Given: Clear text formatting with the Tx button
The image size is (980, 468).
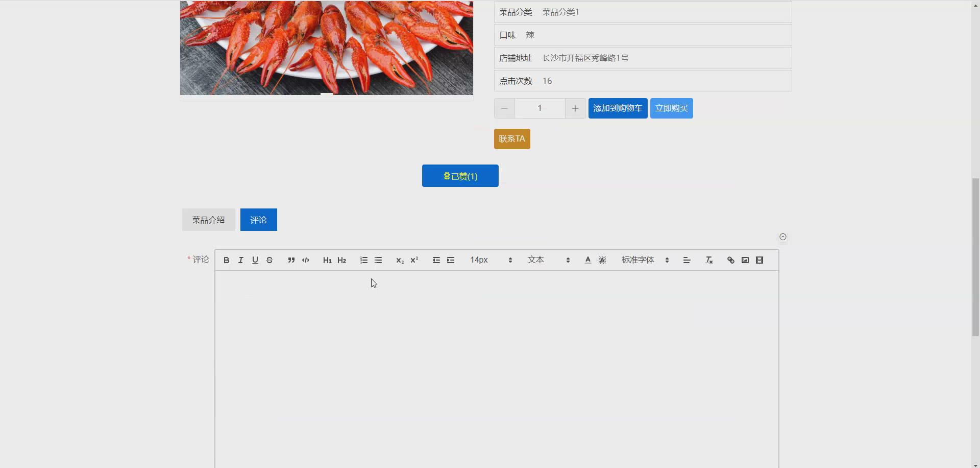Looking at the screenshot, I should click(x=708, y=260).
